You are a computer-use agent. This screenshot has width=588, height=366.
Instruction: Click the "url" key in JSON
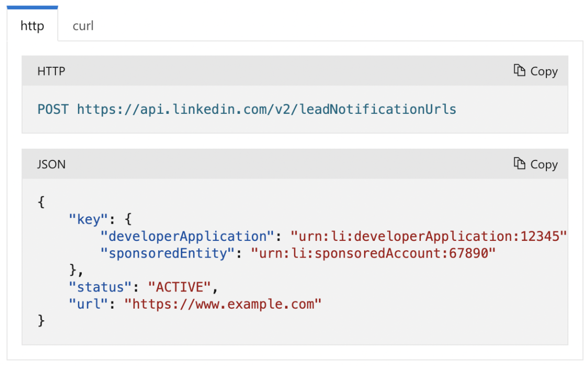(x=88, y=304)
